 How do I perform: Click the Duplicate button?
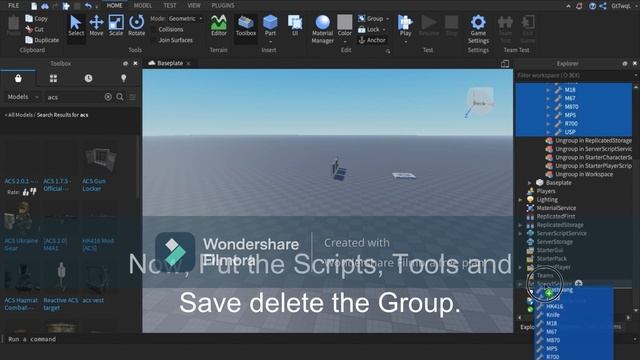42,40
